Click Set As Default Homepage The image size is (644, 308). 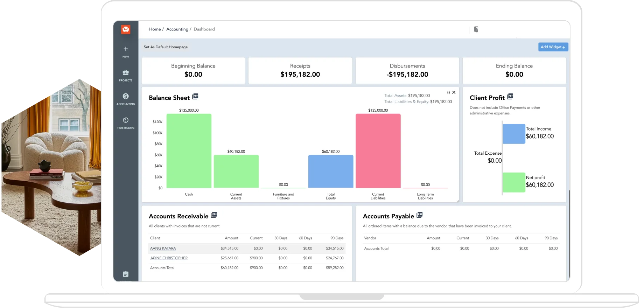(166, 47)
